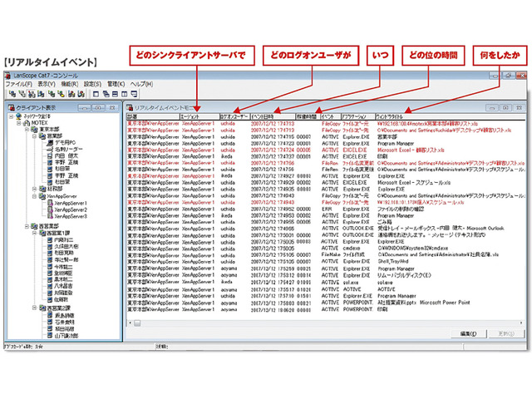Collapse the 西営業1課 tree node
The image size is (532, 399).
[x=34, y=234]
